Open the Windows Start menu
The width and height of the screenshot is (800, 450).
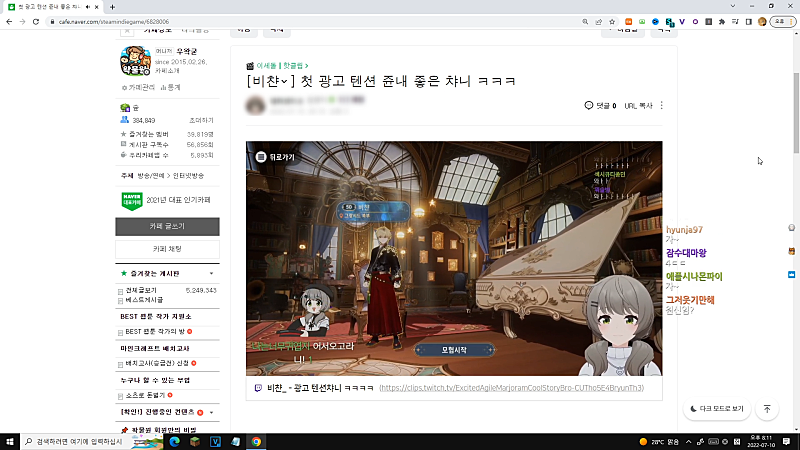(10, 442)
